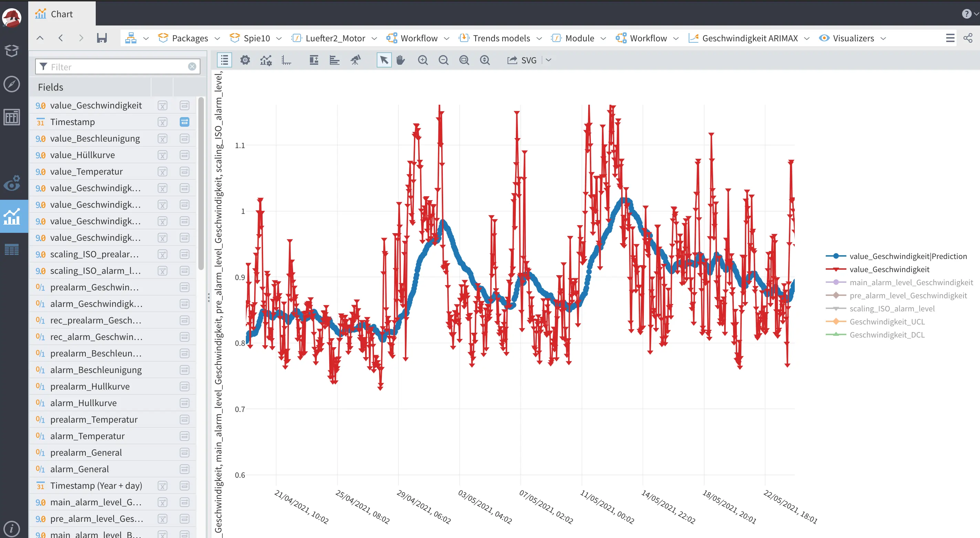Select the hand pan tool
The height and width of the screenshot is (538, 980).
(x=400, y=60)
